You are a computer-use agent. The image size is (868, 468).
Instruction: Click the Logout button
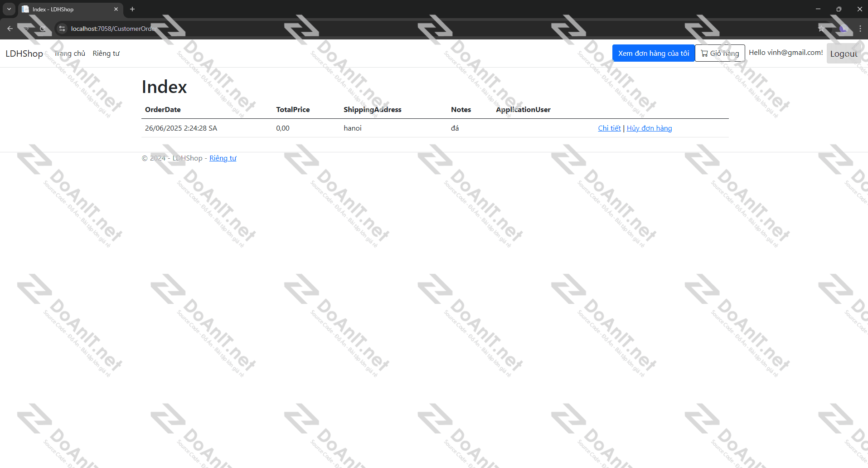pos(844,54)
